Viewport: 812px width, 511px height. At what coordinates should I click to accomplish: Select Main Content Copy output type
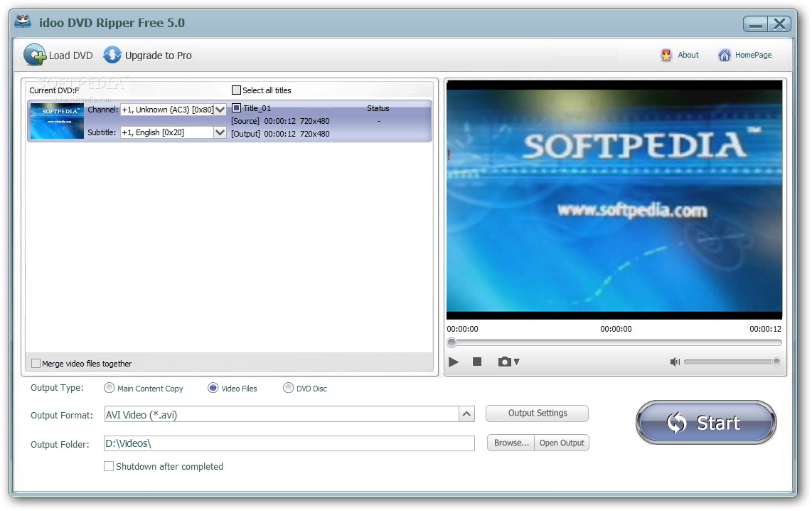tap(109, 389)
